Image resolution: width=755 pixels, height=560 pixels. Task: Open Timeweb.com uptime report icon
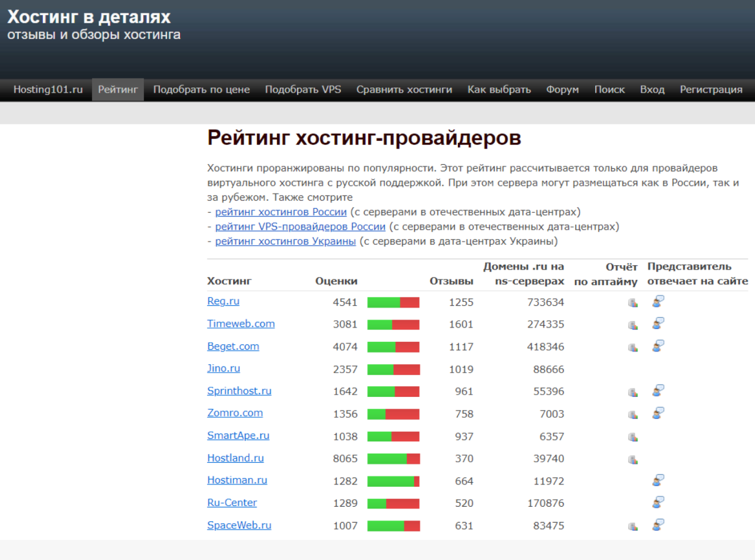(632, 325)
